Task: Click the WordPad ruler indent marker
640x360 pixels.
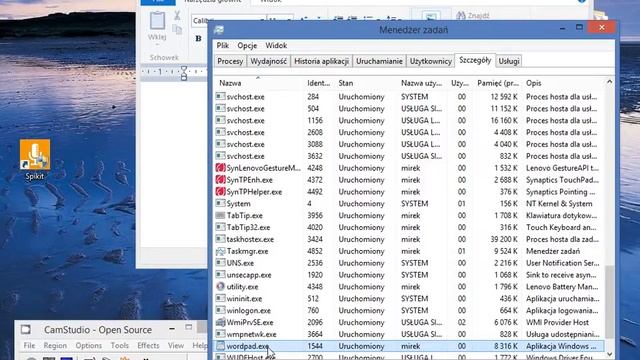Action: 184,73
